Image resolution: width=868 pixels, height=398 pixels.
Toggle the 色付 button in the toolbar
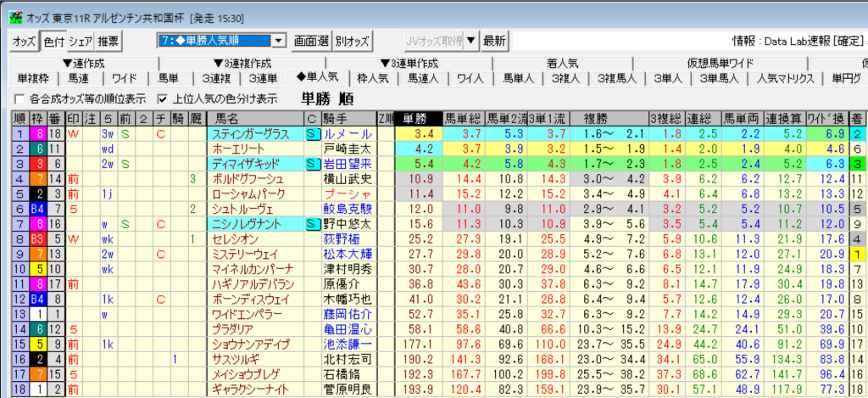53,41
